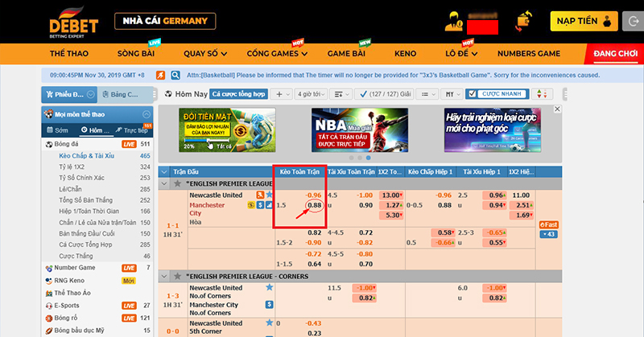Expand the 43 more markets badge
644x337 pixels.
pos(549,234)
